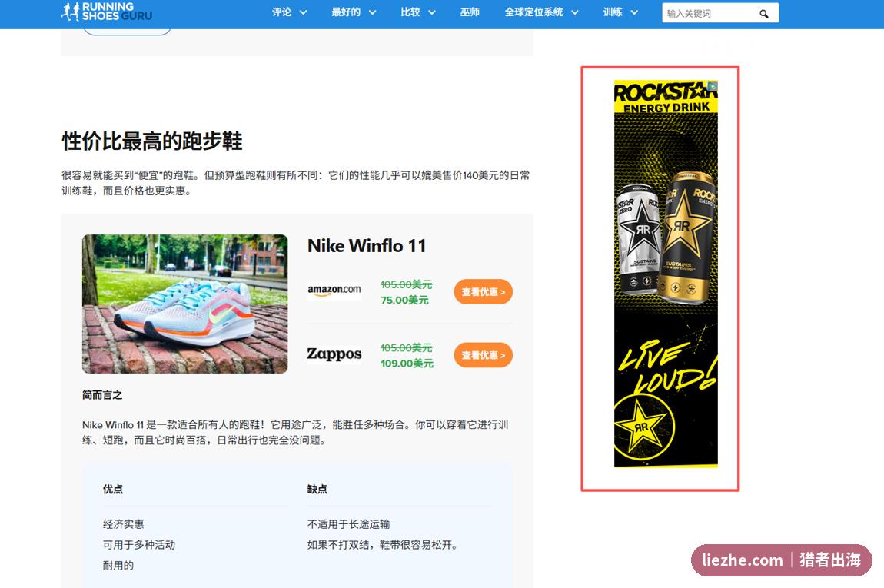Open the Nike Winflo 11 shoe photo

185,304
